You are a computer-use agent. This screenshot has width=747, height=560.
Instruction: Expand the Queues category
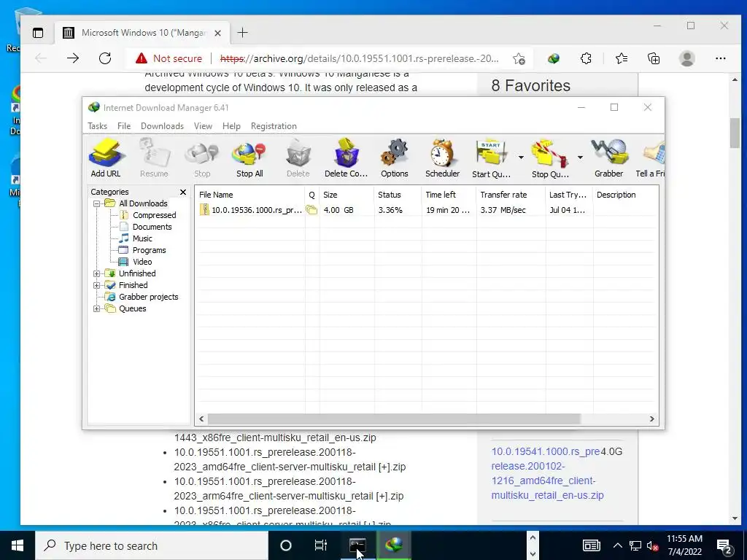(x=97, y=308)
